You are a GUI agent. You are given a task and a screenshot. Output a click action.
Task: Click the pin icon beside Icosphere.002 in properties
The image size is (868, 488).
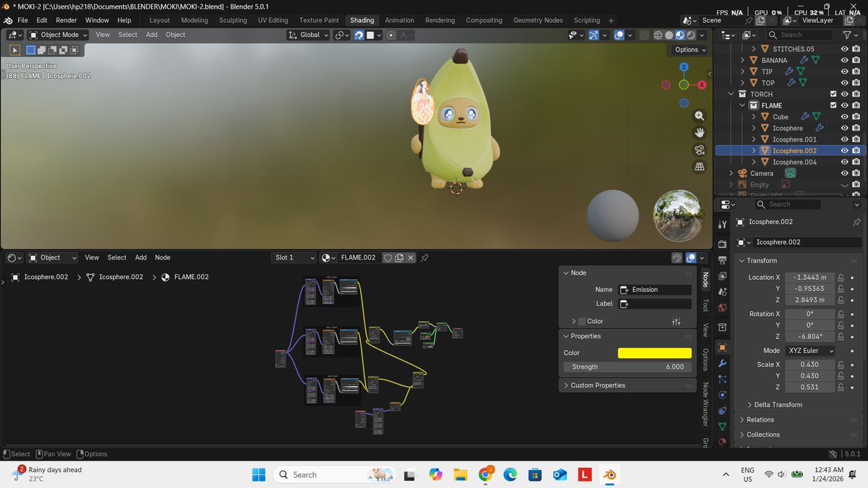(855, 222)
